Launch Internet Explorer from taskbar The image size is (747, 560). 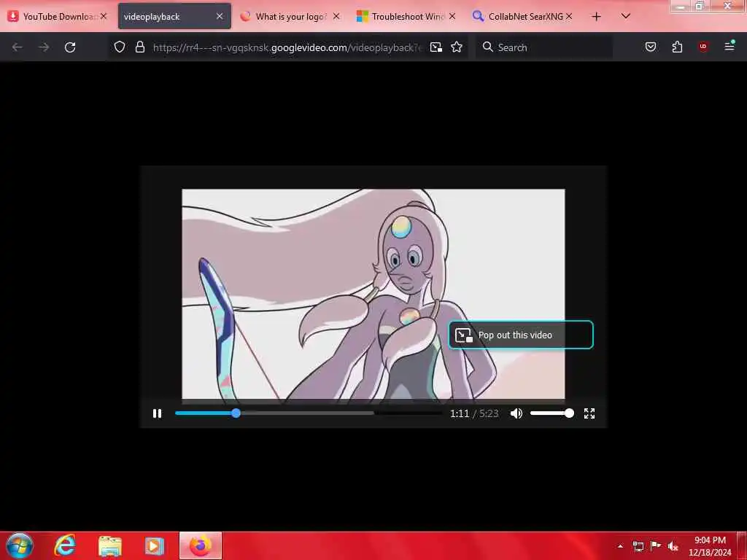(65, 545)
